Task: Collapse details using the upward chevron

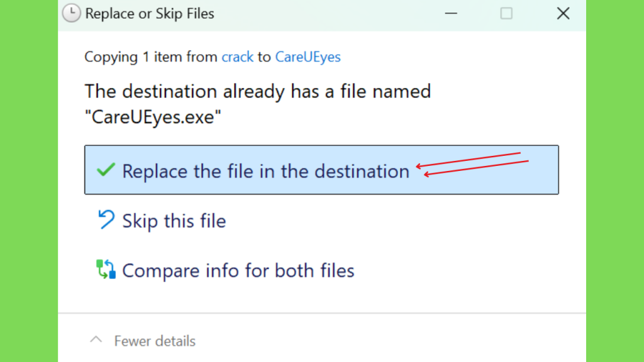Action: tap(96, 340)
